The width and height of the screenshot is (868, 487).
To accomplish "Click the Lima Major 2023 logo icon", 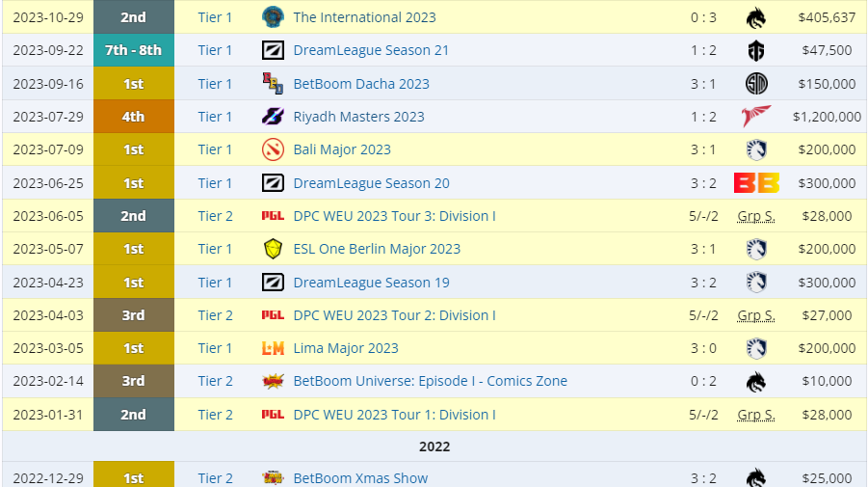I will tap(273, 348).
